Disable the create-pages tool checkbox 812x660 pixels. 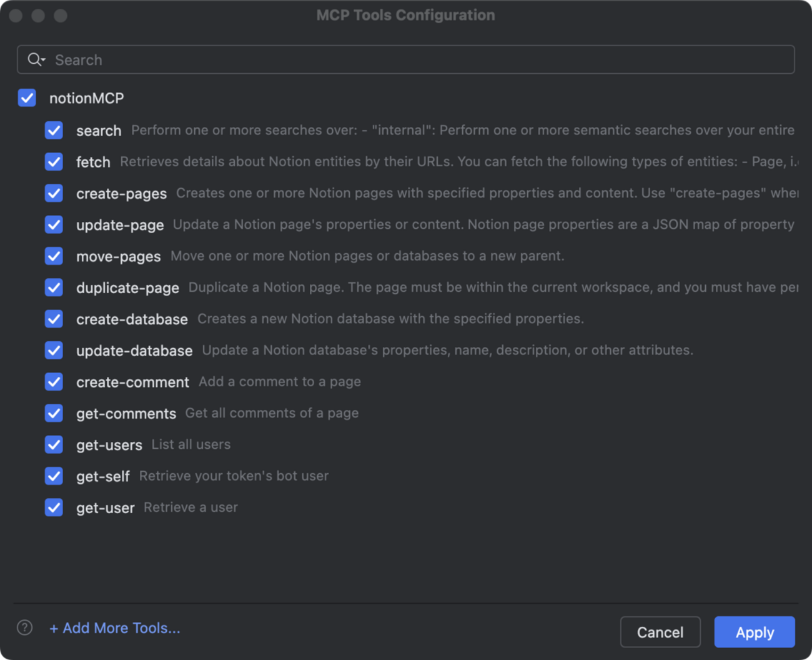54,193
